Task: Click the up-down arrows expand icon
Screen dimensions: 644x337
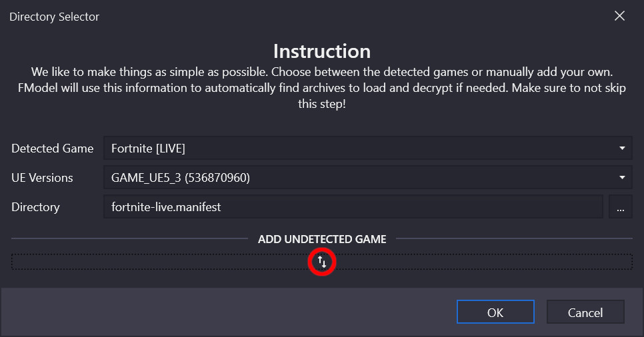Action: click(322, 262)
